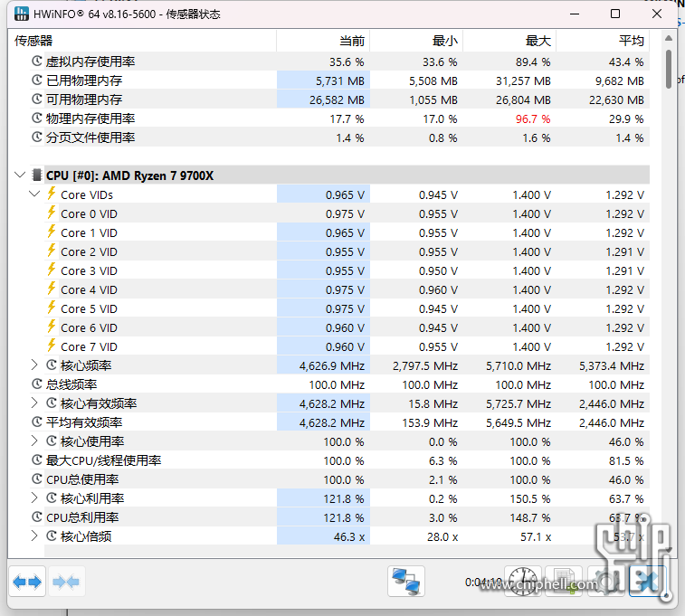Image resolution: width=685 pixels, height=616 pixels.
Task: Expand the 核心利用率 row
Action: click(x=34, y=498)
